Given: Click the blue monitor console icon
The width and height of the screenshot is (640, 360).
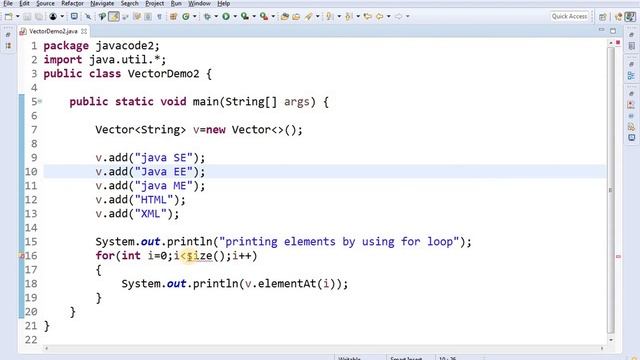Looking at the screenshot, I should pyautogui.click(x=74, y=16).
